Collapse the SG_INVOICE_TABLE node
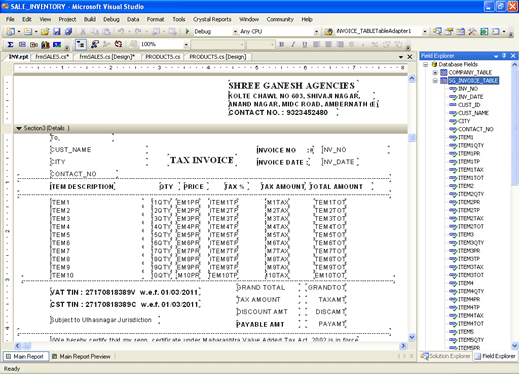519x374 pixels. [x=435, y=81]
